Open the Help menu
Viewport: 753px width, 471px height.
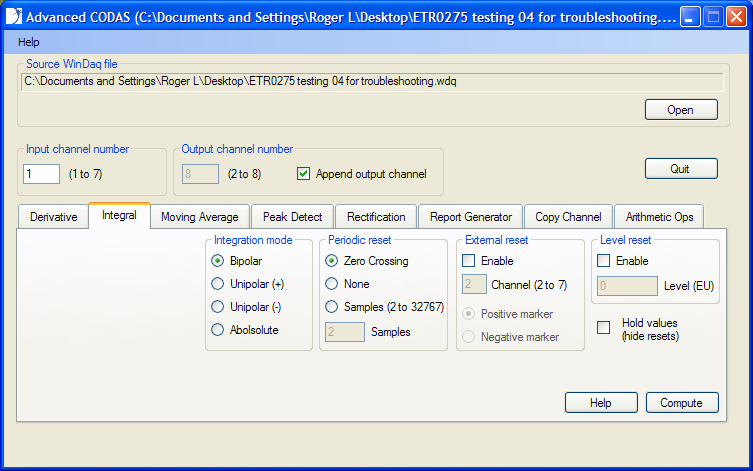click(28, 42)
